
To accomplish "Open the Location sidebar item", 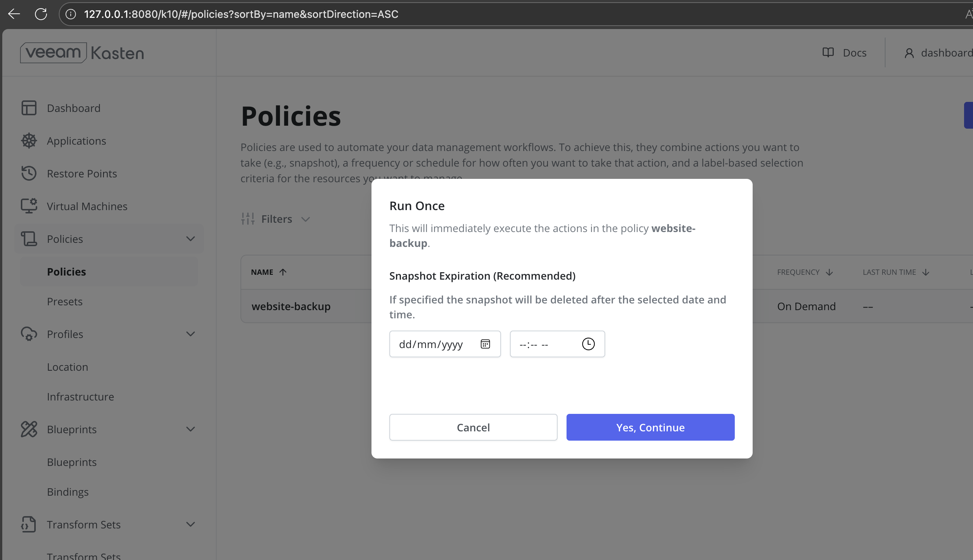I will (x=67, y=367).
